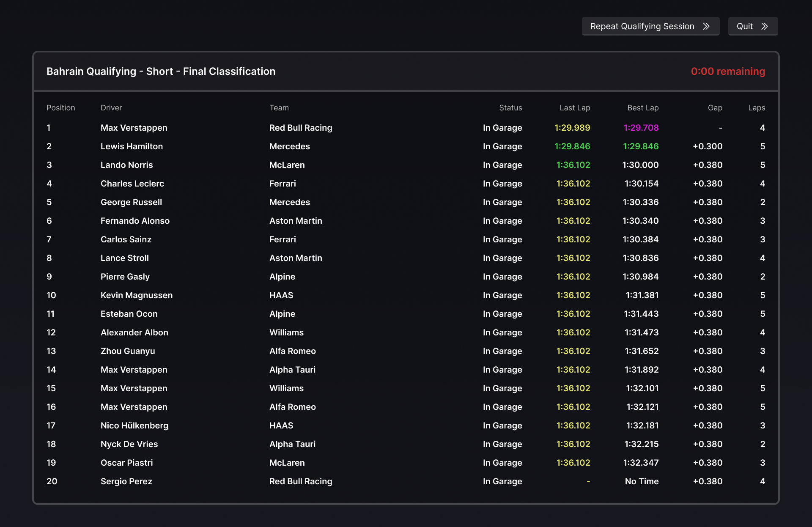The image size is (812, 527).
Task: Click Oscar Piastri's McLaren team cell
Action: (x=287, y=463)
